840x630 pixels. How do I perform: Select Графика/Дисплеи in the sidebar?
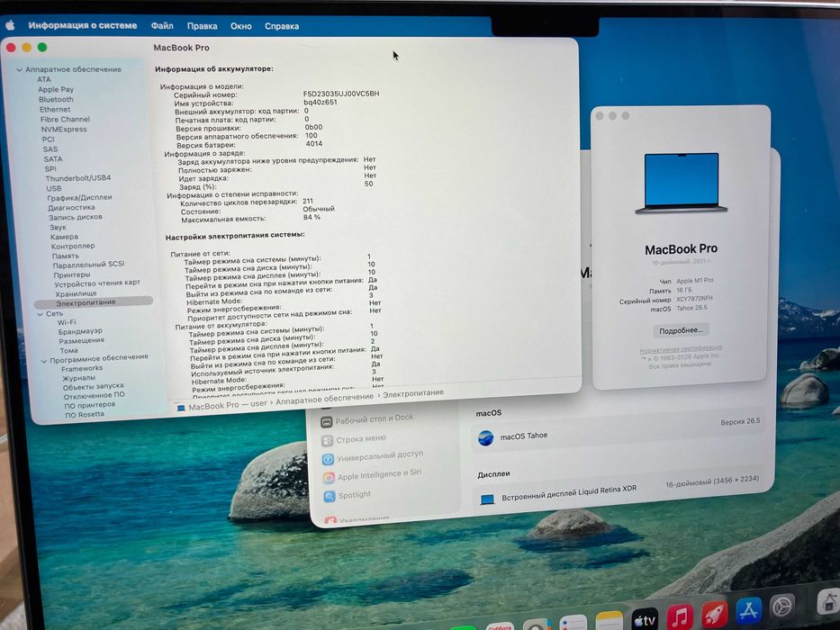pos(79,198)
